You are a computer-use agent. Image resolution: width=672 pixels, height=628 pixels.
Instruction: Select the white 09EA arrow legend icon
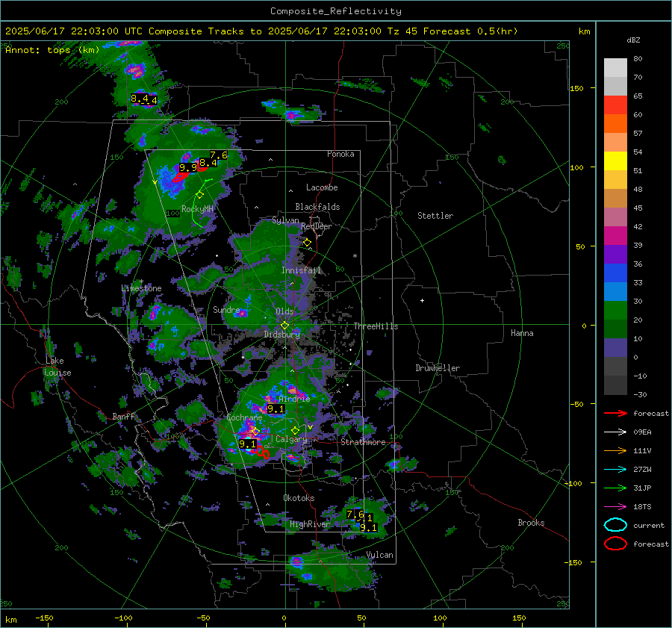click(615, 432)
